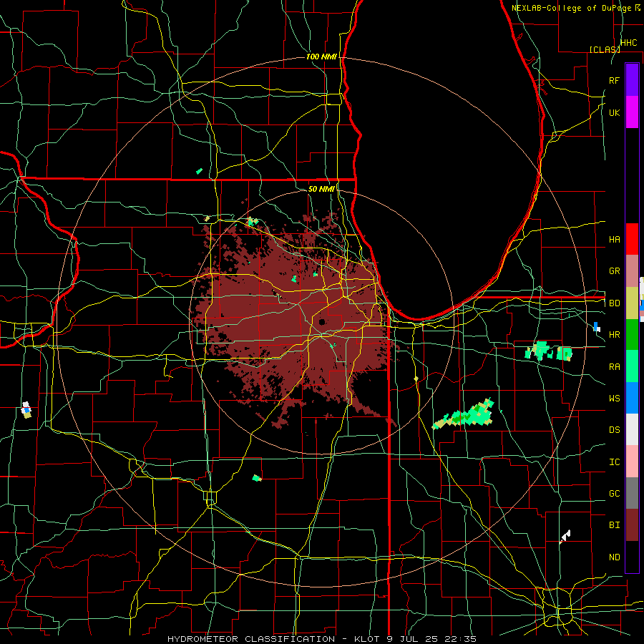This screenshot has height=644, width=644.
Task: Pick the light pink IC legend swatch
Action: [x=632, y=462]
